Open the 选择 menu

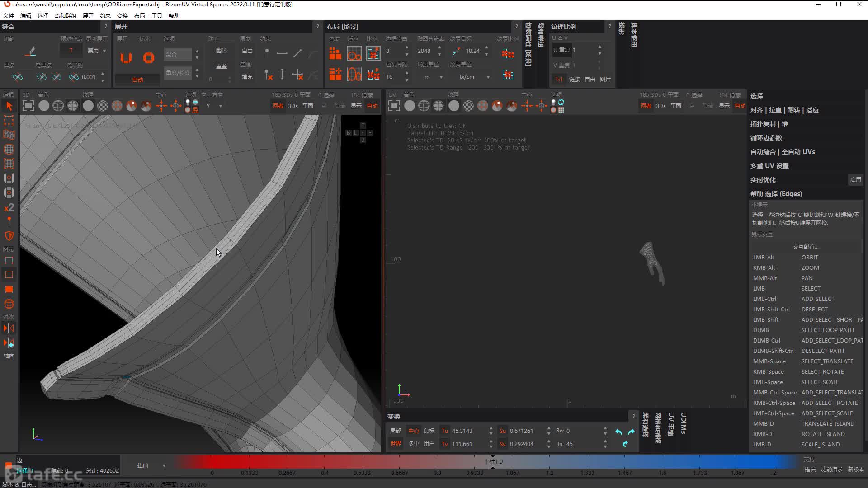(x=43, y=15)
